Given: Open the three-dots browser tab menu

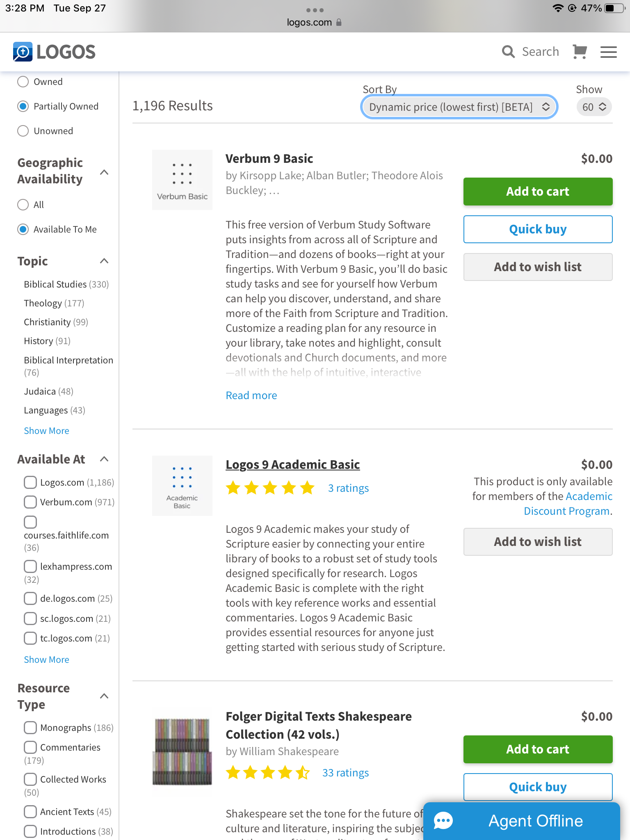Looking at the screenshot, I should (315, 10).
